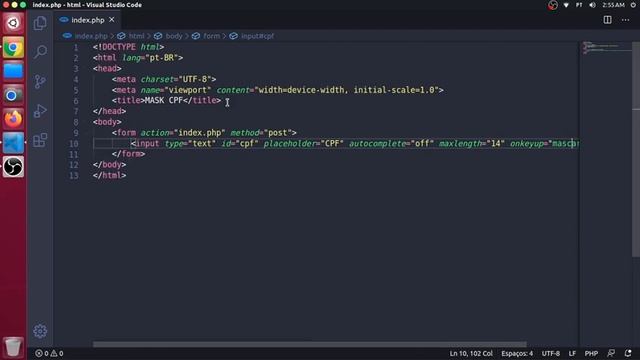
Task: Change the PHP language mode
Action: click(x=591, y=353)
